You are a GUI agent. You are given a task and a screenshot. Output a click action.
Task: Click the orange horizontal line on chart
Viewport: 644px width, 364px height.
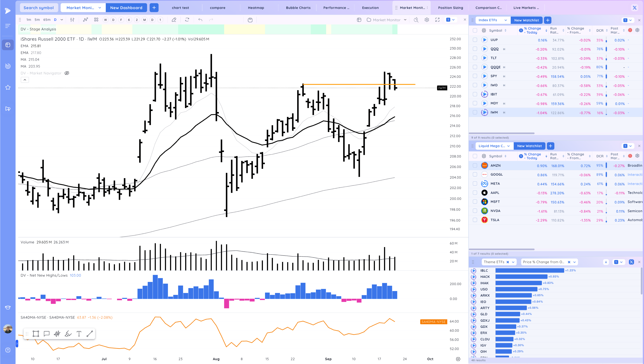click(350, 85)
